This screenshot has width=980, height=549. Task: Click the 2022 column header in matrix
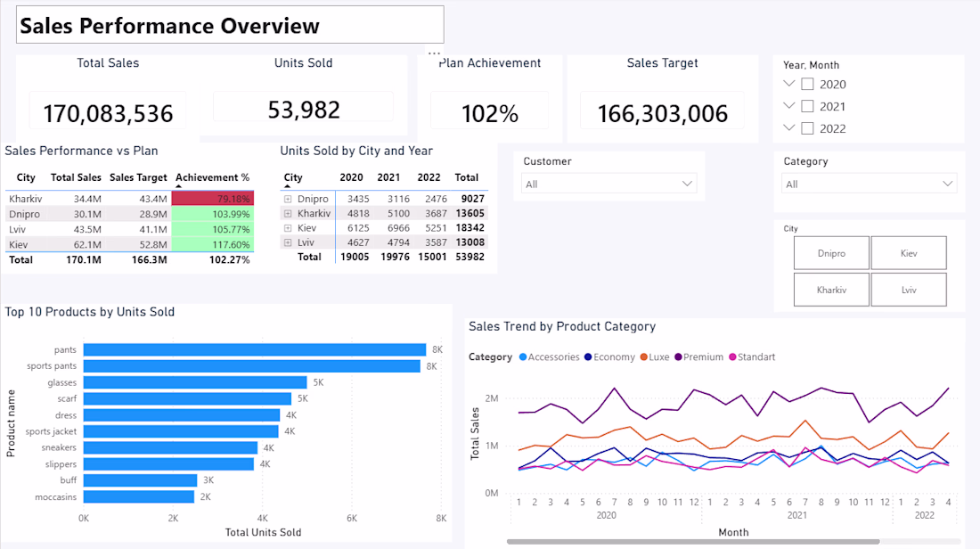pos(429,177)
